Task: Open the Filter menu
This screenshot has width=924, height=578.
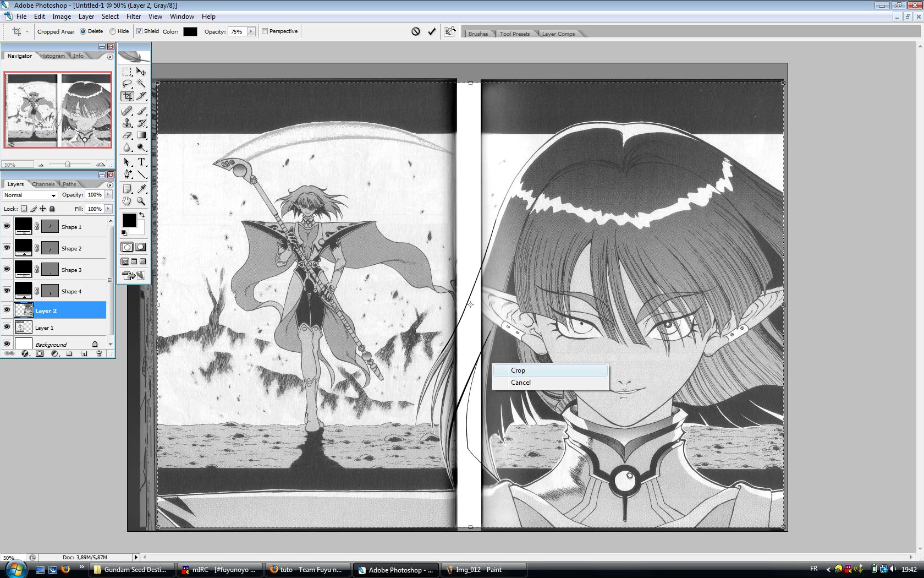Action: (133, 17)
